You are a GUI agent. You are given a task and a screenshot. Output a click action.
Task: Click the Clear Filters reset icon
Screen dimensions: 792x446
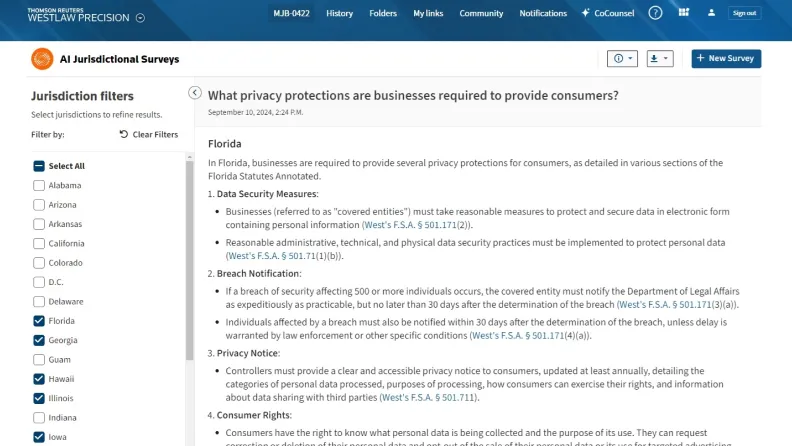click(x=123, y=134)
